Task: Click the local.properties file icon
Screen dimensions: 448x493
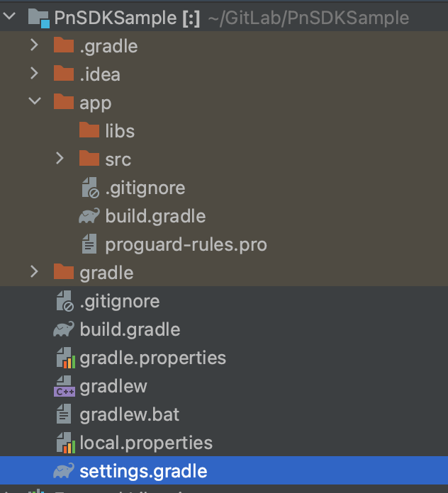Action: coord(66,443)
